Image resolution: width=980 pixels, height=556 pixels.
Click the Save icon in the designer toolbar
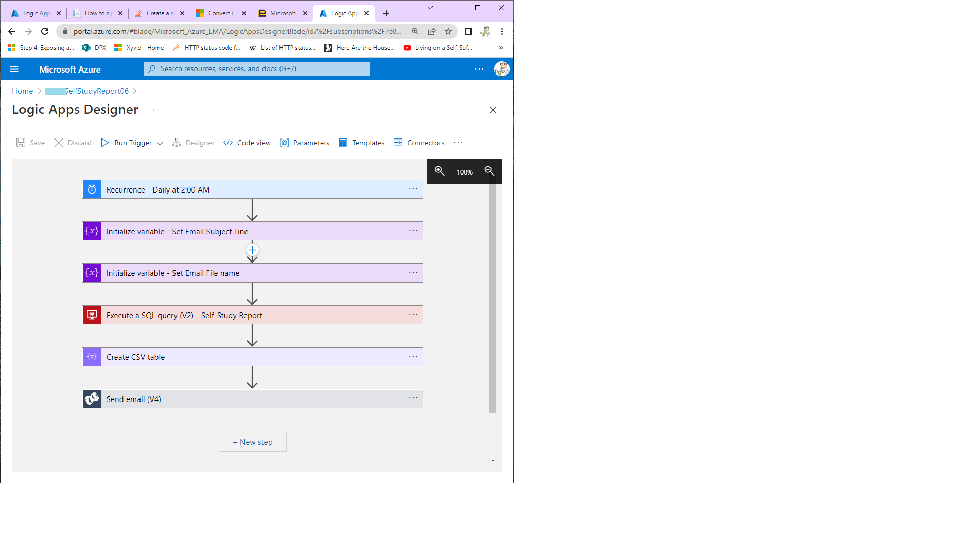click(x=21, y=143)
